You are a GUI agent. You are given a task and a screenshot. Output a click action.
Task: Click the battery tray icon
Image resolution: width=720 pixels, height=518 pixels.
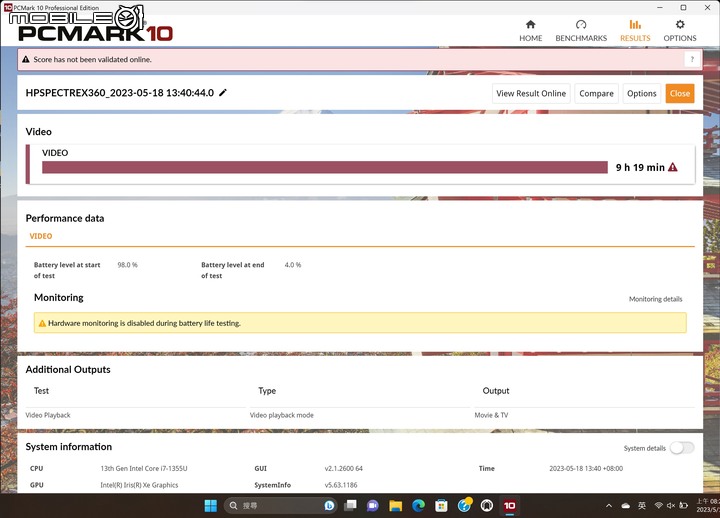coord(683,506)
